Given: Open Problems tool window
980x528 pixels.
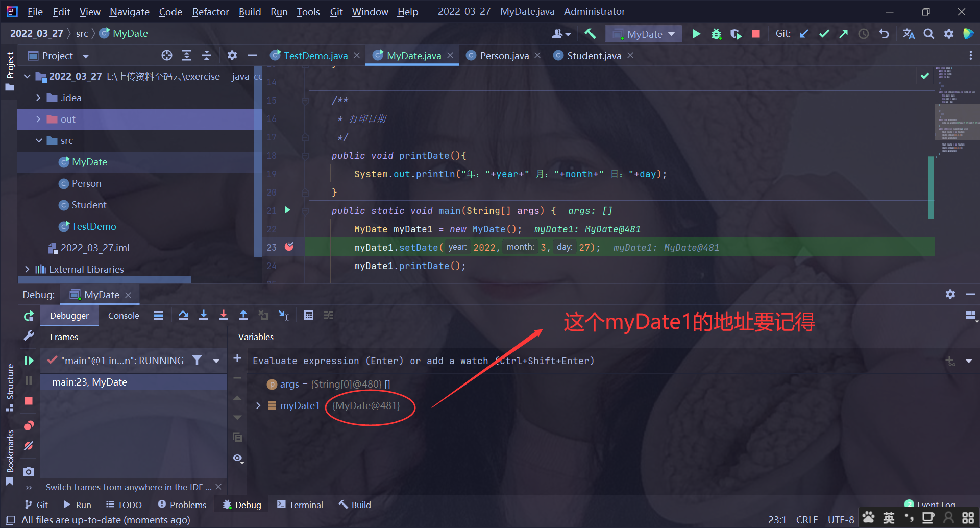Looking at the screenshot, I should (x=182, y=505).
